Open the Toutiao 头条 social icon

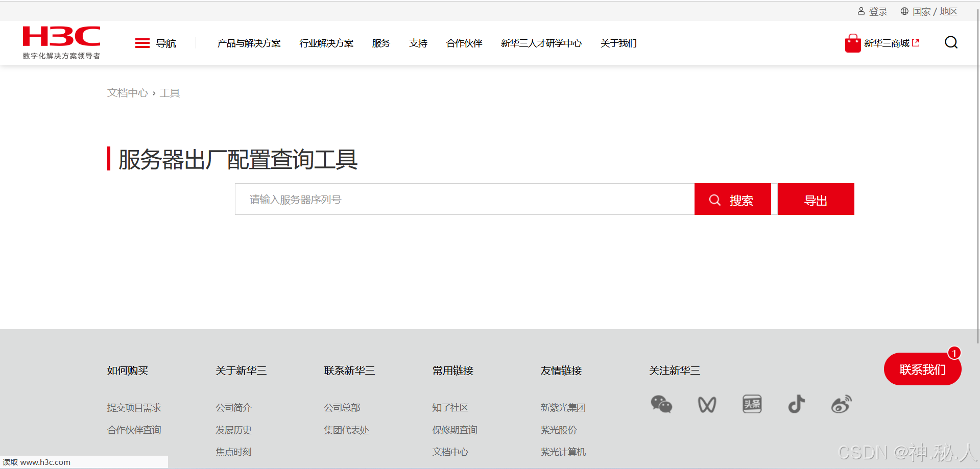tap(752, 404)
